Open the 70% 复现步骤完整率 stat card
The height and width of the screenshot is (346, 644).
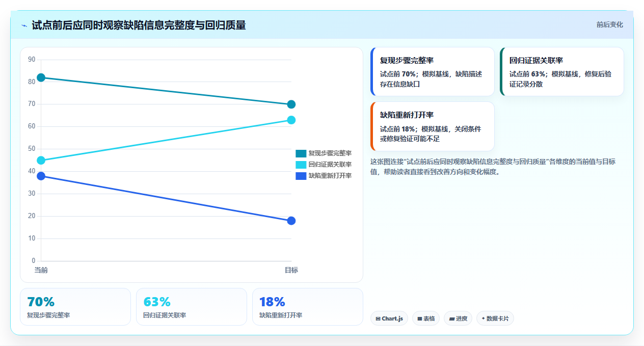click(75, 307)
